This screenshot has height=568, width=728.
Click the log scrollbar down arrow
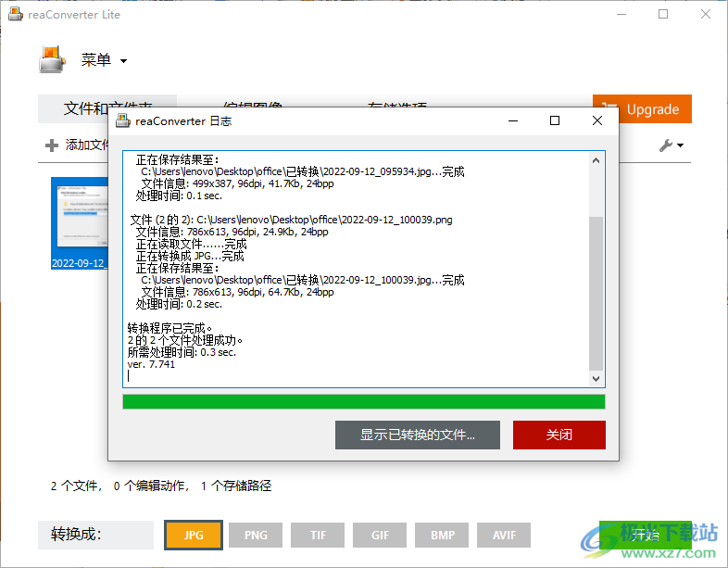pos(596,378)
